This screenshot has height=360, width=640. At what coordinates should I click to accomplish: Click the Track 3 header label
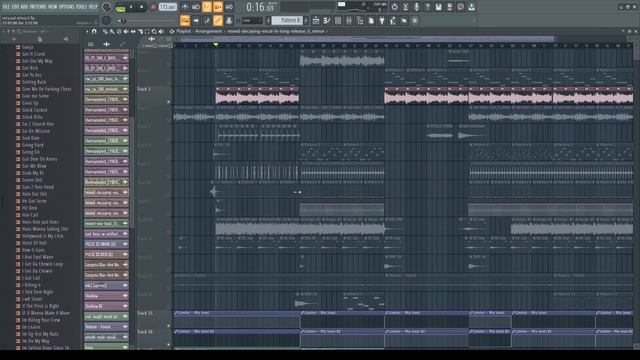point(144,89)
